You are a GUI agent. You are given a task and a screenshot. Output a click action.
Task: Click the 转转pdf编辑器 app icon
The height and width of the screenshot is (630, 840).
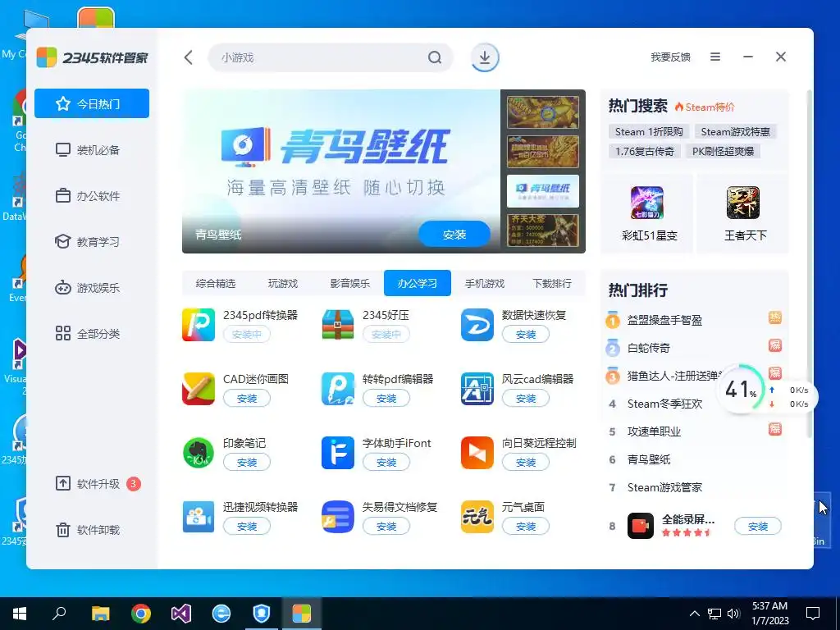(x=337, y=389)
